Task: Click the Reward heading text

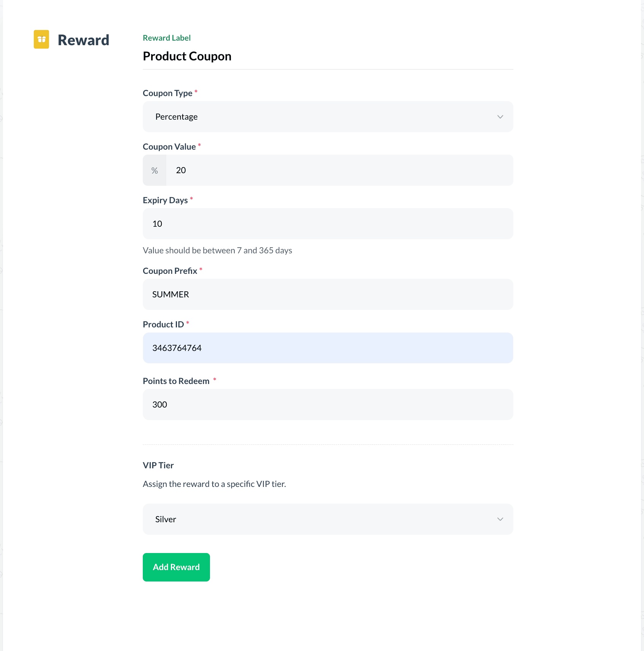Action: pyautogui.click(x=83, y=40)
